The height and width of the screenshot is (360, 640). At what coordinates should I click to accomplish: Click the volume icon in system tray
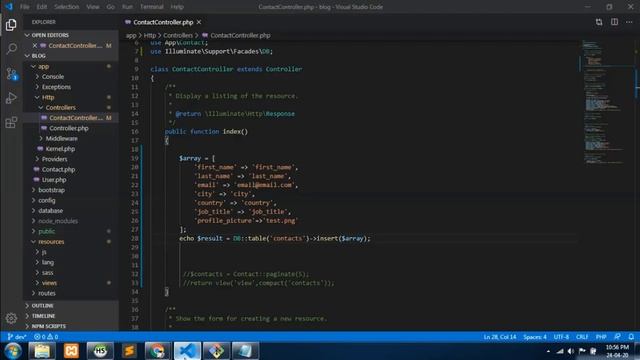[x=571, y=351]
